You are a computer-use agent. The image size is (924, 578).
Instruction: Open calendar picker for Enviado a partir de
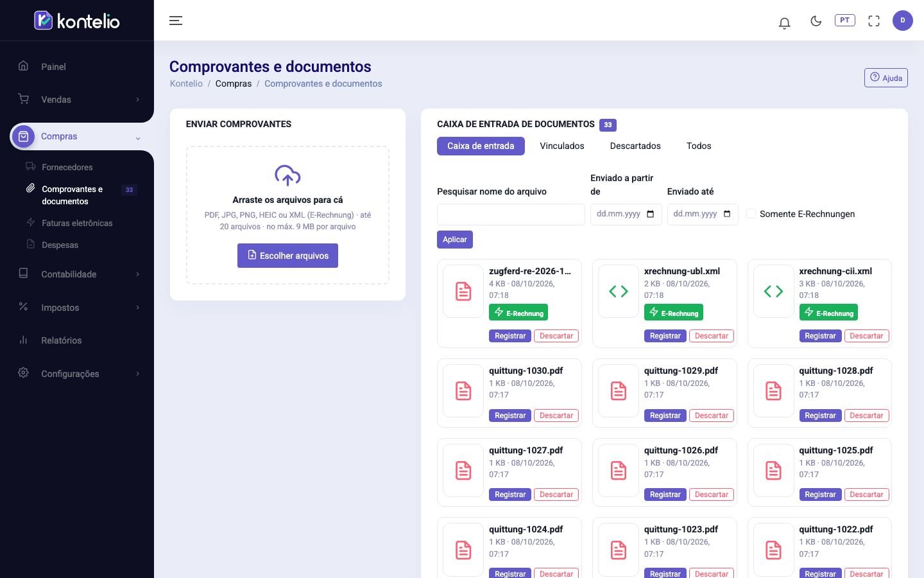pos(650,214)
